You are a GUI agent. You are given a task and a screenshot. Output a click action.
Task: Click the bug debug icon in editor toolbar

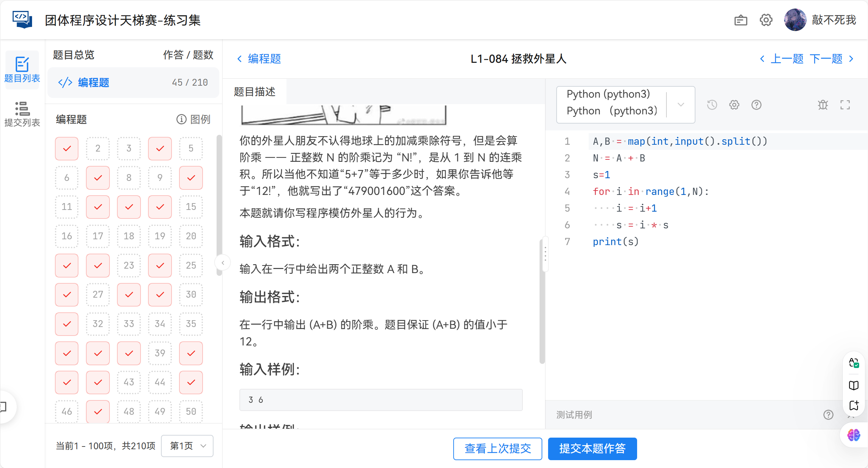(x=822, y=105)
